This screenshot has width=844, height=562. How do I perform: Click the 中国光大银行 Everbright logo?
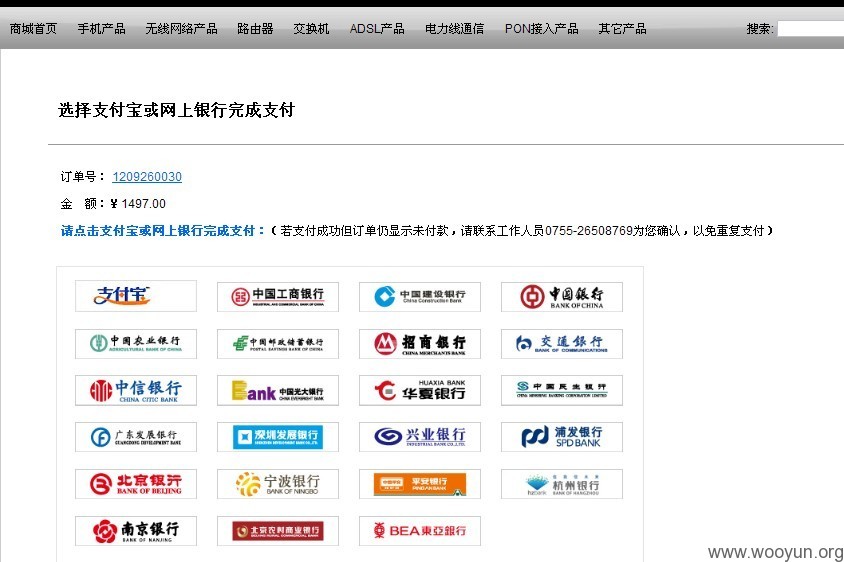pos(278,390)
